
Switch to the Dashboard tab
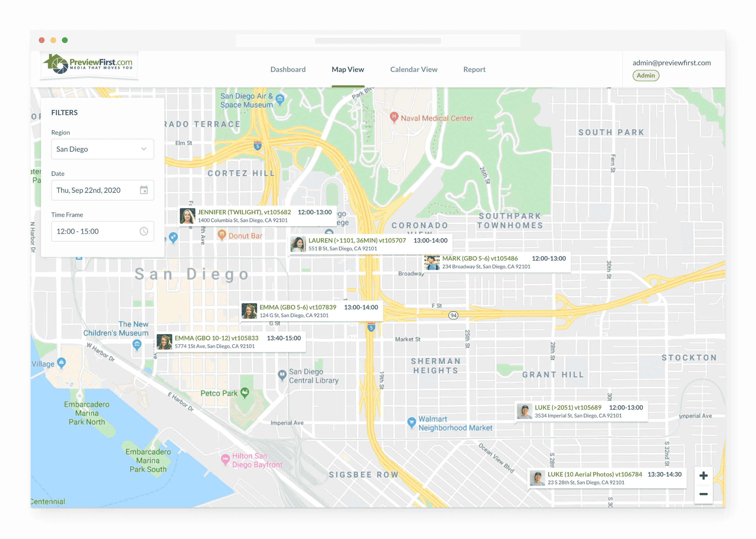coord(288,69)
